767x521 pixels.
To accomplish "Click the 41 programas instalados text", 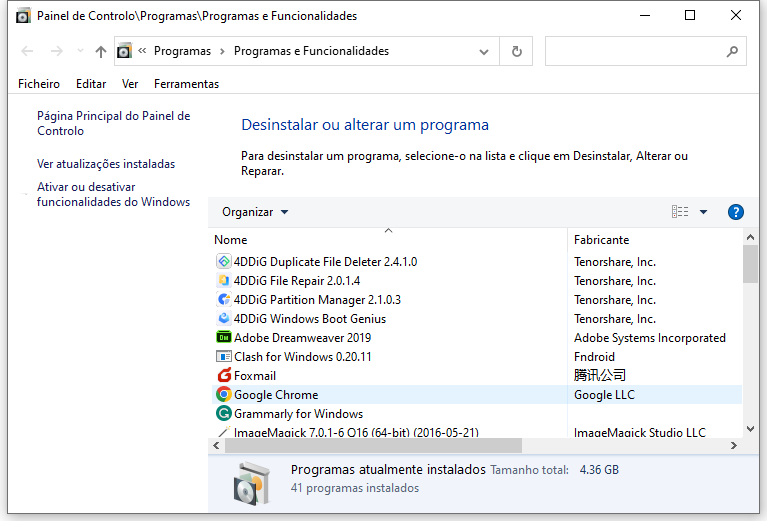I will [355, 488].
